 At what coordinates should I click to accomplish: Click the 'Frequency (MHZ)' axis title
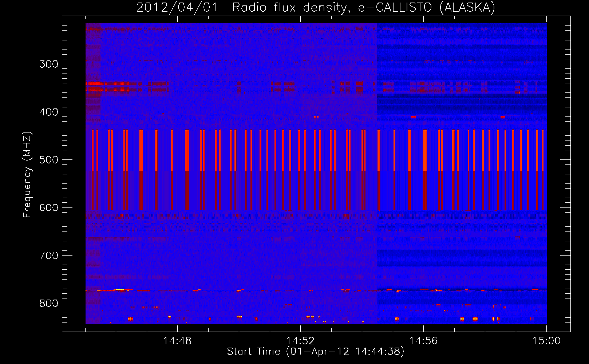point(27,174)
